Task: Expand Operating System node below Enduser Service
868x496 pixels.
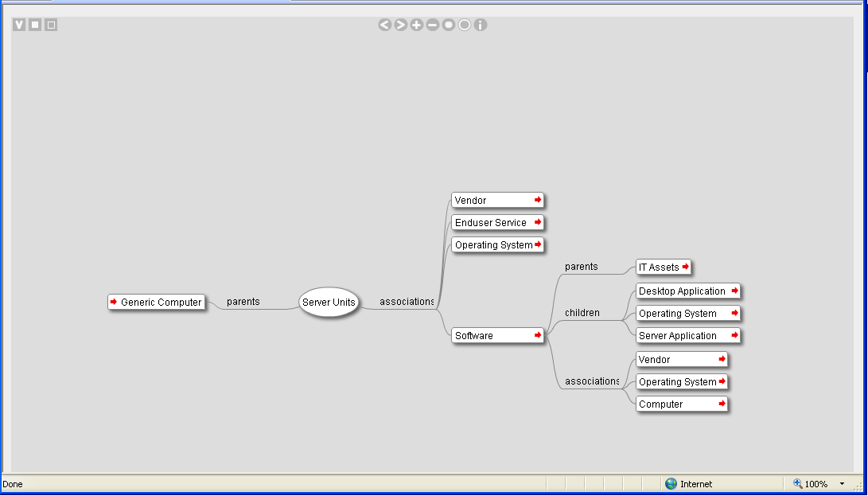Action: (538, 244)
